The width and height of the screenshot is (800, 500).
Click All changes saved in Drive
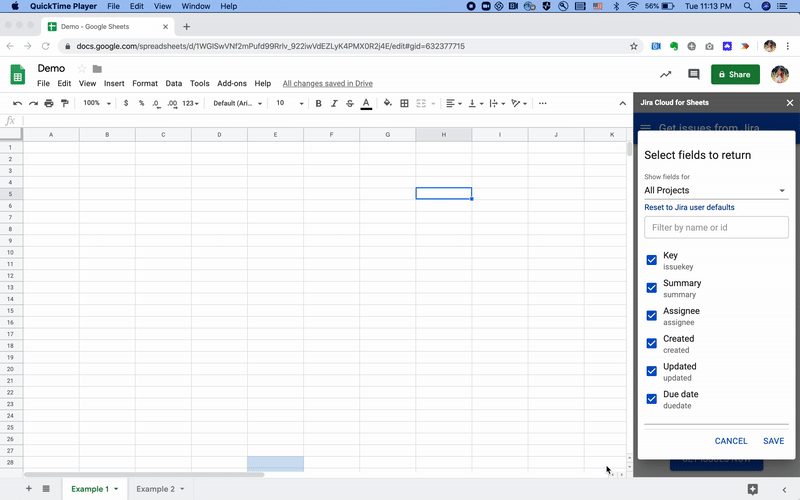click(x=328, y=83)
